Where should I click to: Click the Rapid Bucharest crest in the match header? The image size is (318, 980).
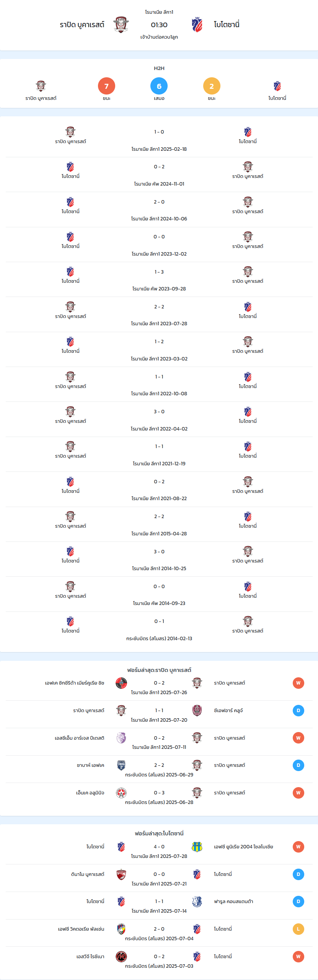pyautogui.click(x=121, y=25)
